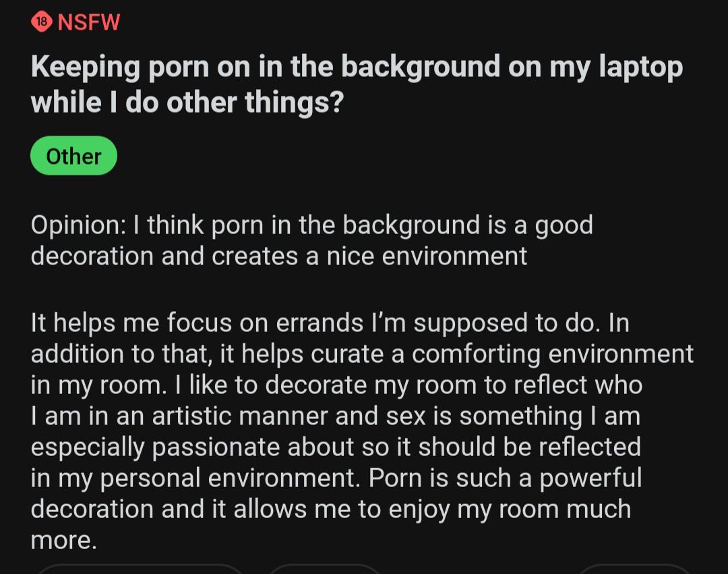Viewport: 728px width, 574px height.
Task: Click the text 'supposed to do' in body
Action: point(506,323)
